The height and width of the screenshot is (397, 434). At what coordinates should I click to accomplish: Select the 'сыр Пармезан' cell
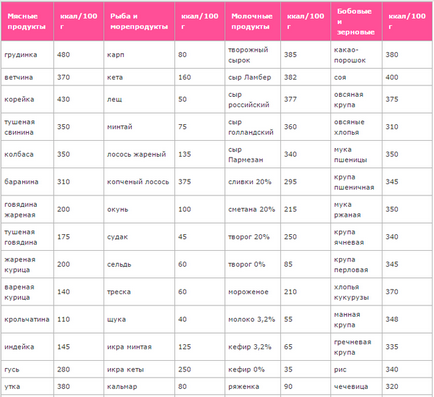click(253, 154)
